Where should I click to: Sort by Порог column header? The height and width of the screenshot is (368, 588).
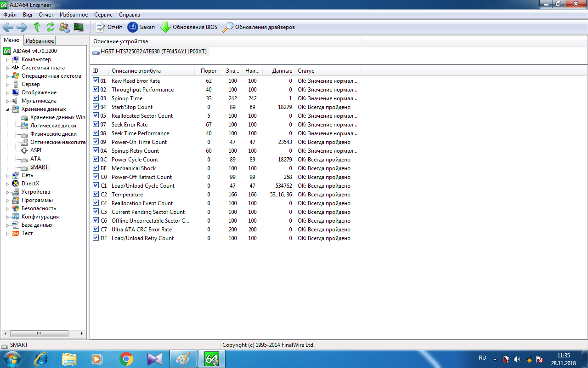pyautogui.click(x=209, y=71)
